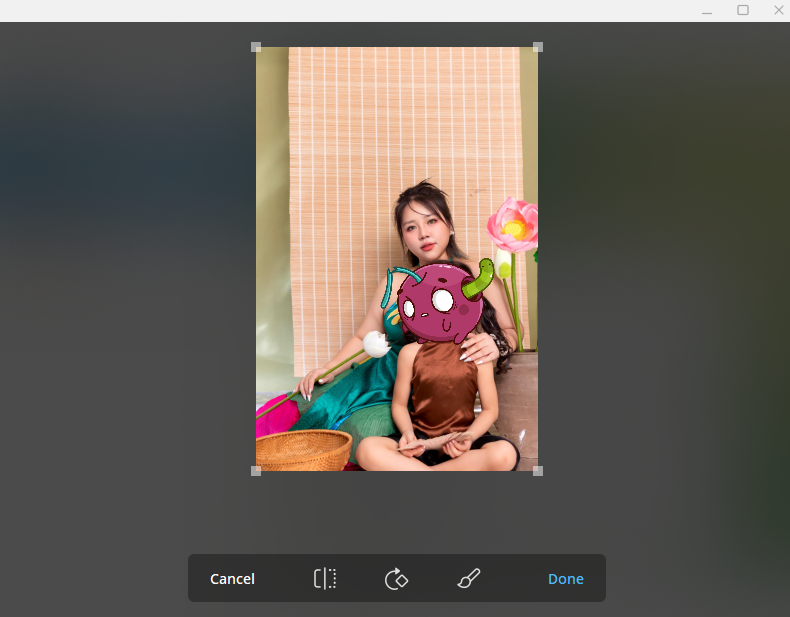The width and height of the screenshot is (790, 617).
Task: Click the woven basket in the photo
Action: coord(303,450)
